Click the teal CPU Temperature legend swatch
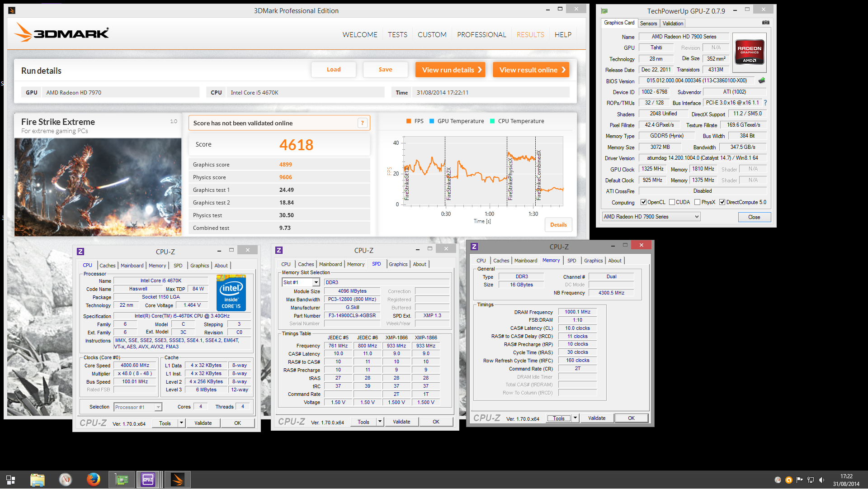This screenshot has height=504, width=868. tap(492, 121)
